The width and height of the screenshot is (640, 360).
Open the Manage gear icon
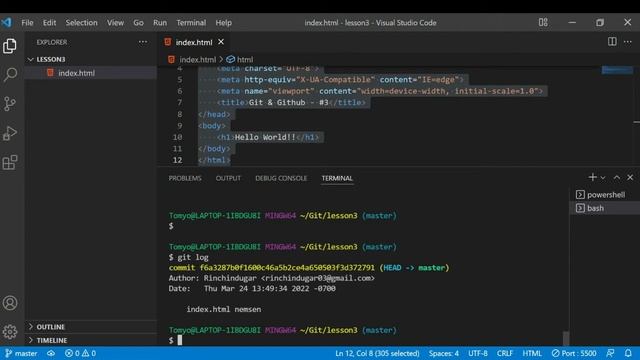click(x=10, y=331)
